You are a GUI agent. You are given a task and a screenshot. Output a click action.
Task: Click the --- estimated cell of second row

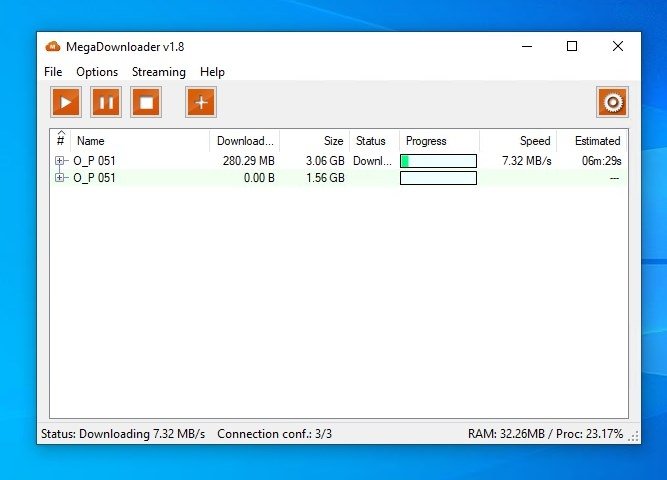click(x=614, y=178)
